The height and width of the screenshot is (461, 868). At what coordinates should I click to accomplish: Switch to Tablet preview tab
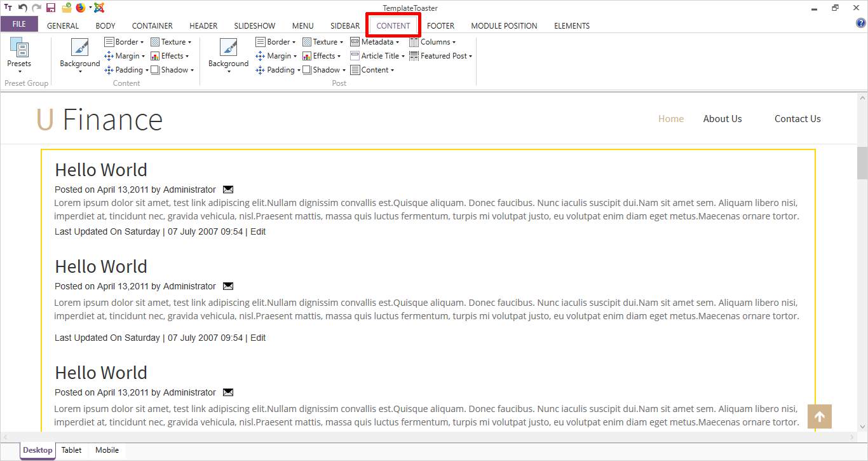pyautogui.click(x=71, y=450)
